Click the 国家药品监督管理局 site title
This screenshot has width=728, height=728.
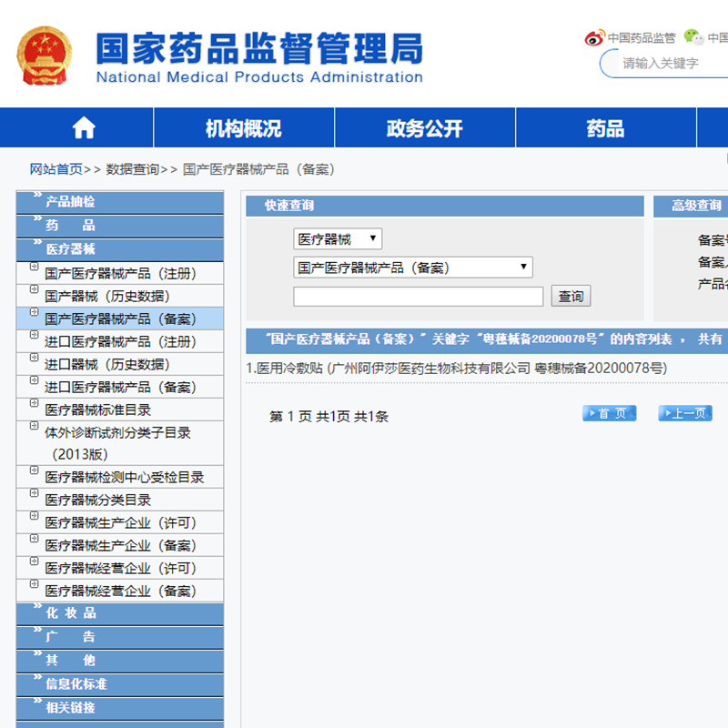tap(259, 49)
